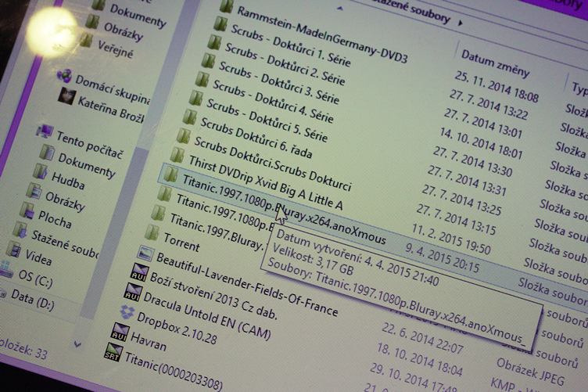588x392 pixels.
Task: Select date 14. 10. 2014 18:01
Action: pyautogui.click(x=481, y=143)
